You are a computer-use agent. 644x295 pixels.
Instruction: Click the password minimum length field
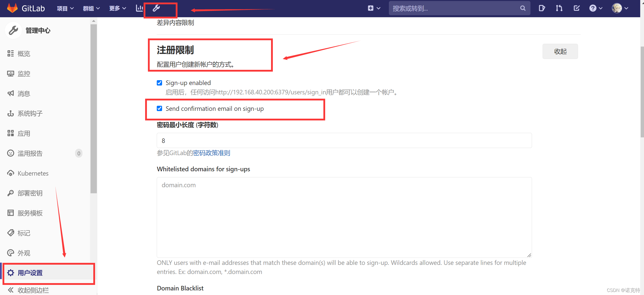click(344, 140)
